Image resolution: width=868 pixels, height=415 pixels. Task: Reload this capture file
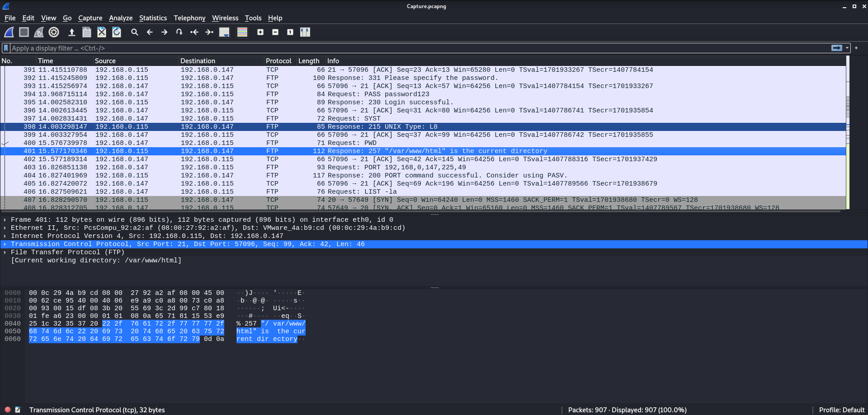pyautogui.click(x=117, y=32)
